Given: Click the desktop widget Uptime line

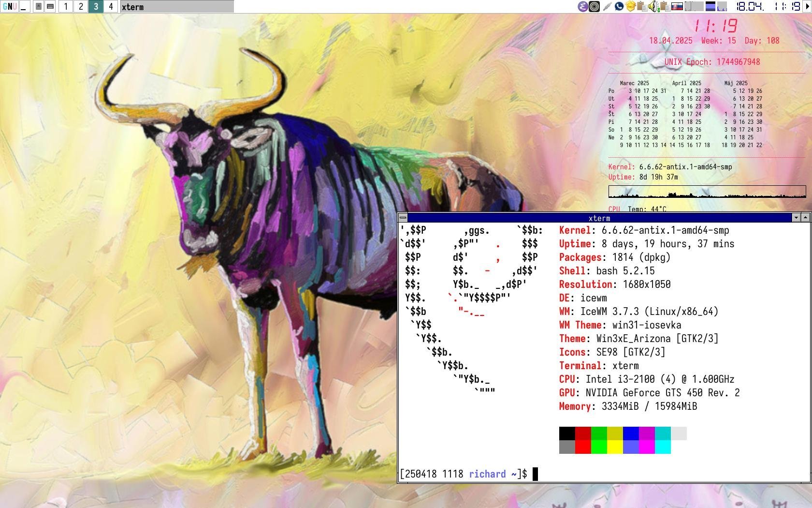Looking at the screenshot, I should click(x=643, y=177).
